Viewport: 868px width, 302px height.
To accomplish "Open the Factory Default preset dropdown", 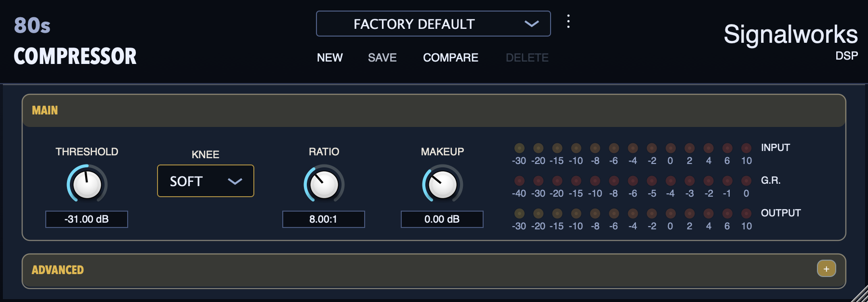I will (433, 24).
